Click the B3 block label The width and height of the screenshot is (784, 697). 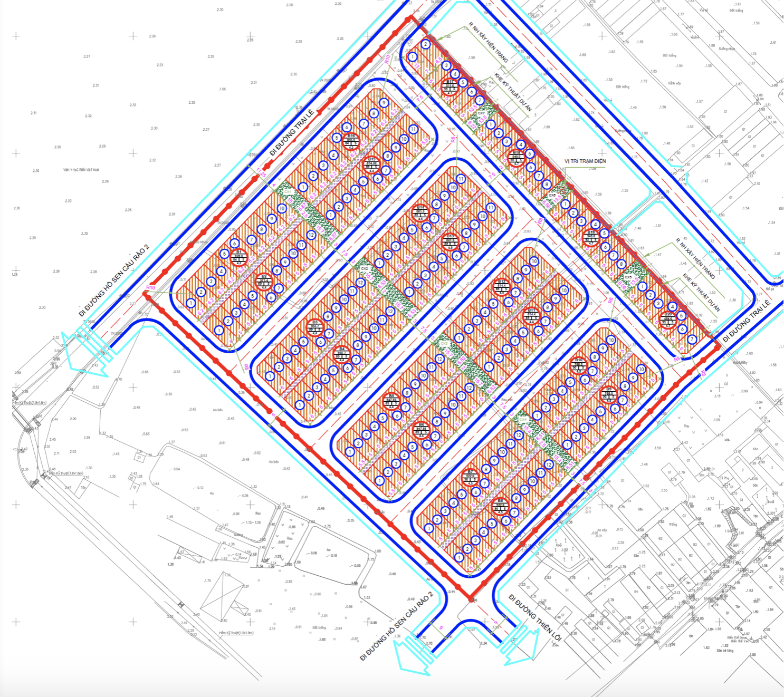[x=315, y=326]
